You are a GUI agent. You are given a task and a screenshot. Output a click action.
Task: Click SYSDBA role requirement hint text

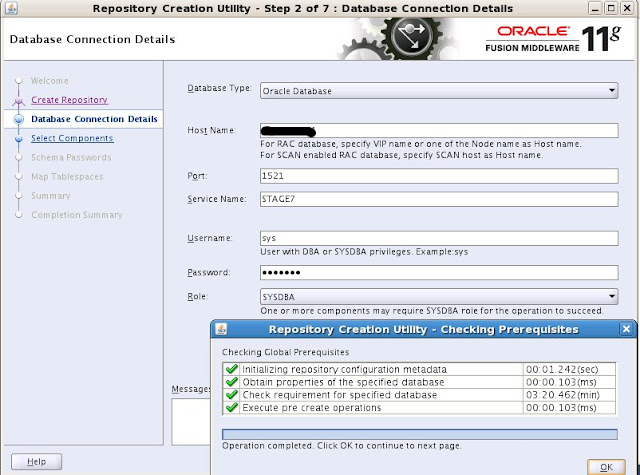click(432, 311)
